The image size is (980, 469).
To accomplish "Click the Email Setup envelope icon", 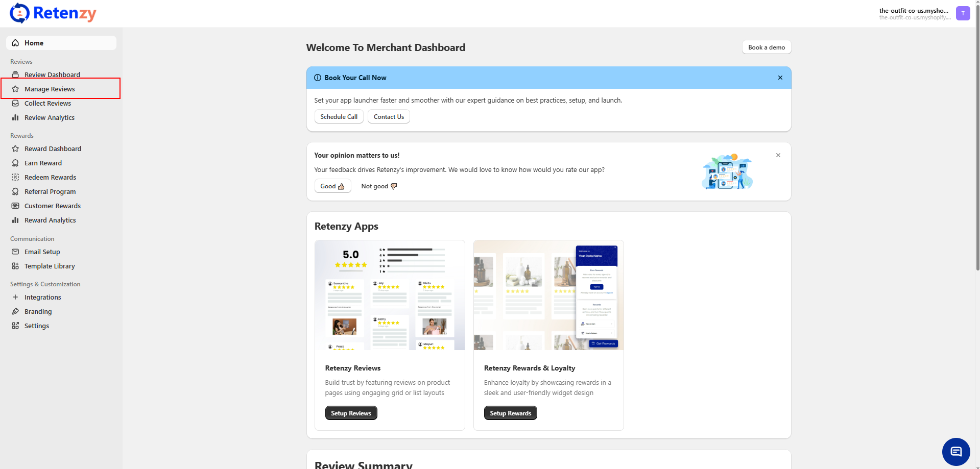I will coord(15,252).
